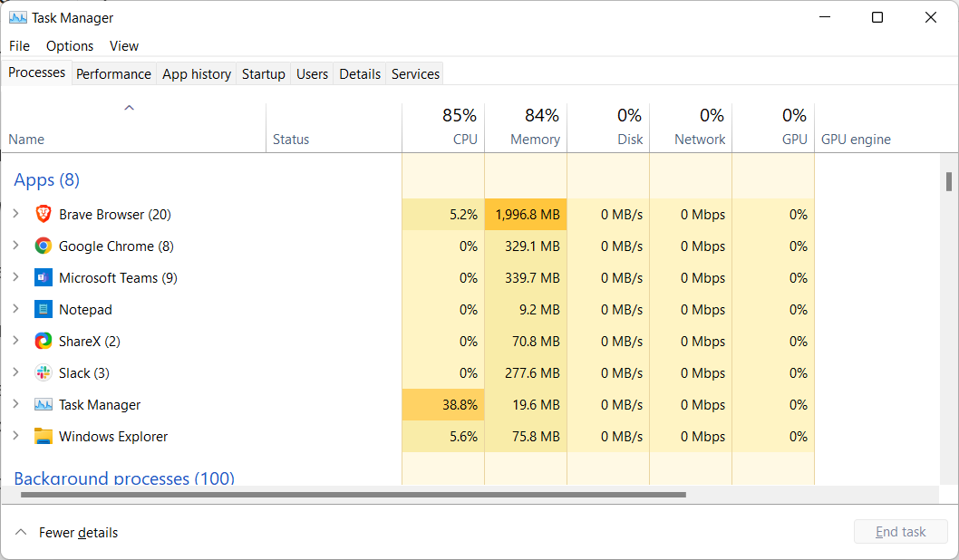This screenshot has height=560, width=959.
Task: Open the Options menu
Action: [x=70, y=46]
